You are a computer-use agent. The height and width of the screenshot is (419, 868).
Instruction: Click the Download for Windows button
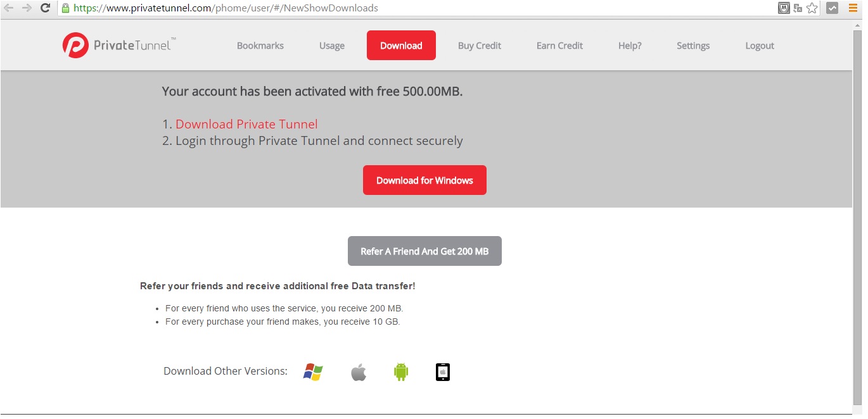424,180
